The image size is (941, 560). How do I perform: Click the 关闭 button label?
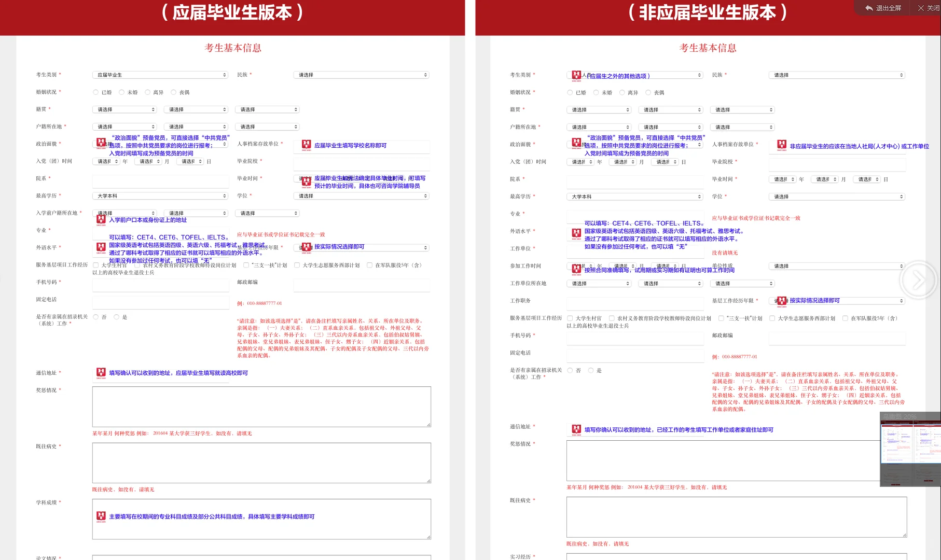click(933, 8)
